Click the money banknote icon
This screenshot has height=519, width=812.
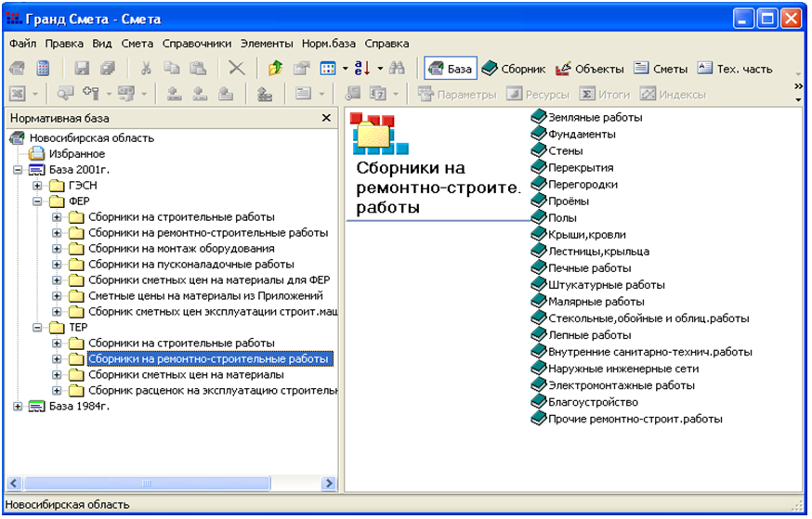(x=126, y=94)
